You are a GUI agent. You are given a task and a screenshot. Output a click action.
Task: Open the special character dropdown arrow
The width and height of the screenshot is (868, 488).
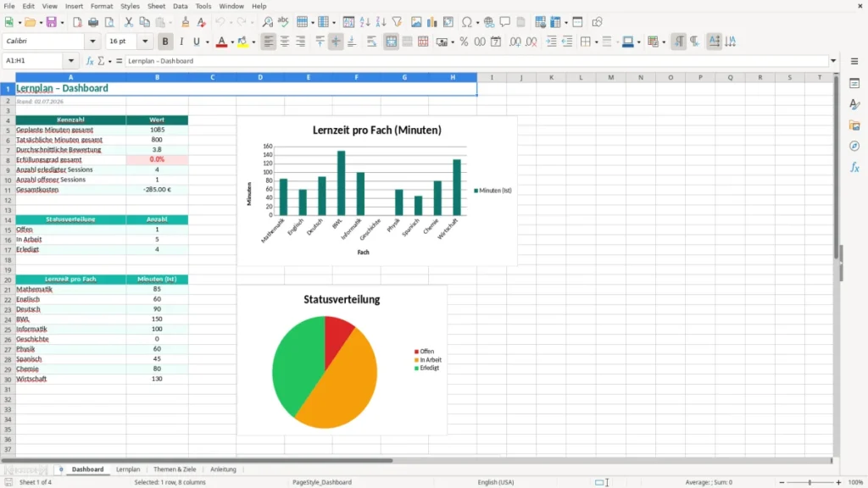click(x=477, y=23)
